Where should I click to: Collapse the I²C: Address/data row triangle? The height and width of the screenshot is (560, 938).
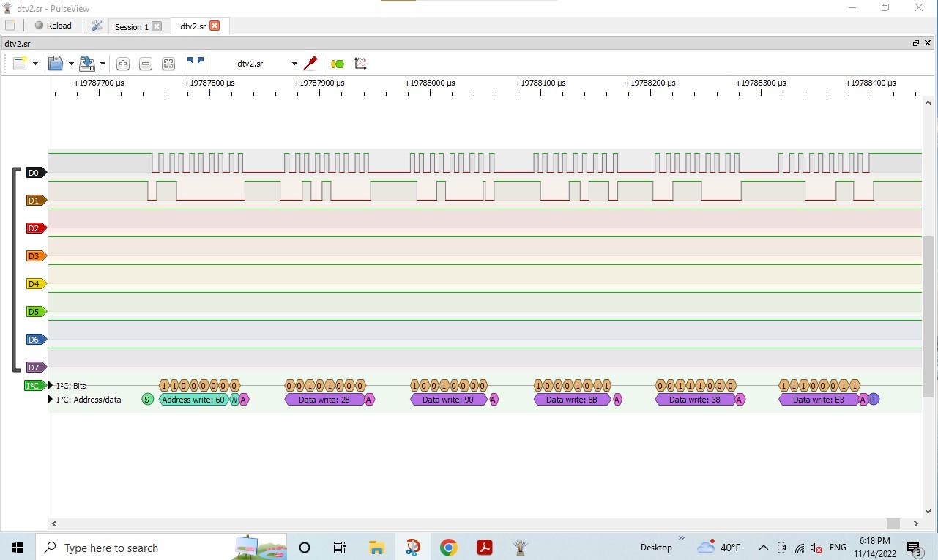click(x=51, y=400)
